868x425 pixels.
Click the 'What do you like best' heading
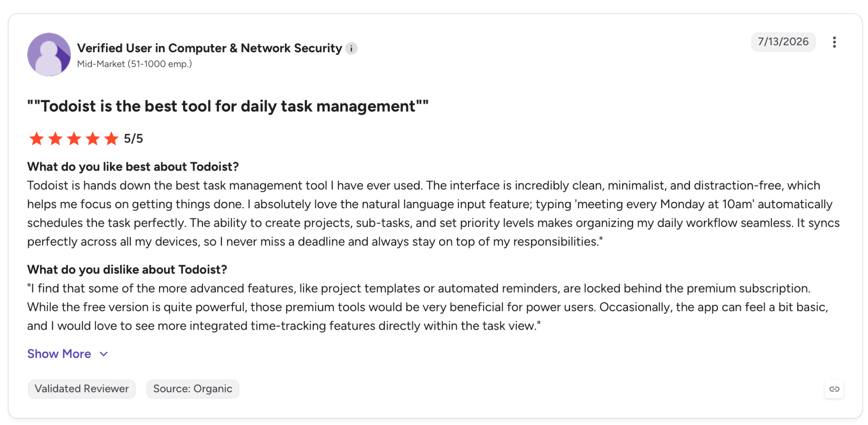pos(133,167)
